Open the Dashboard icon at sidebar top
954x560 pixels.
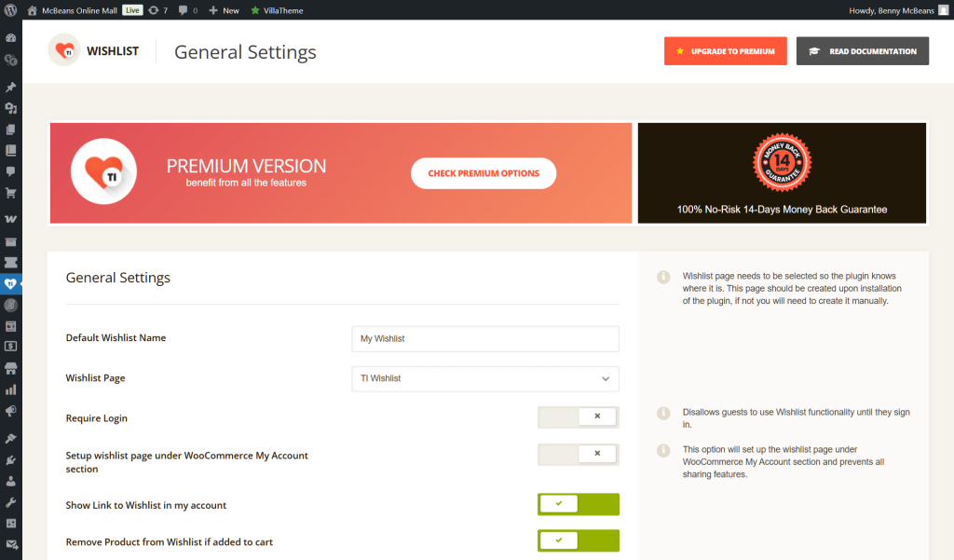[11, 36]
